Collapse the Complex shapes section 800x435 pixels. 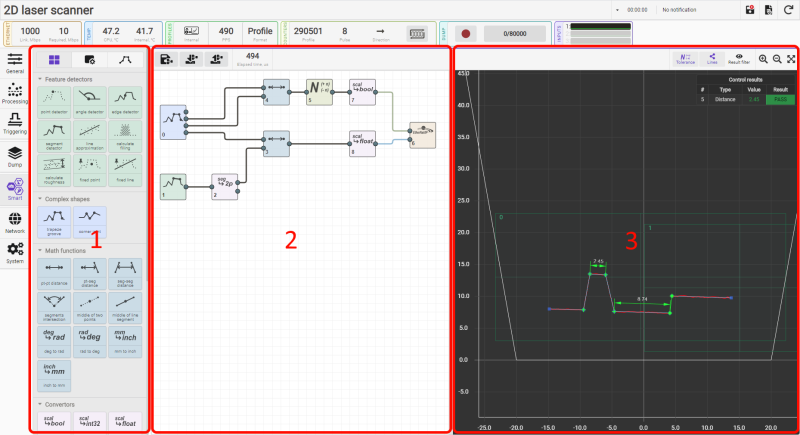pos(38,197)
